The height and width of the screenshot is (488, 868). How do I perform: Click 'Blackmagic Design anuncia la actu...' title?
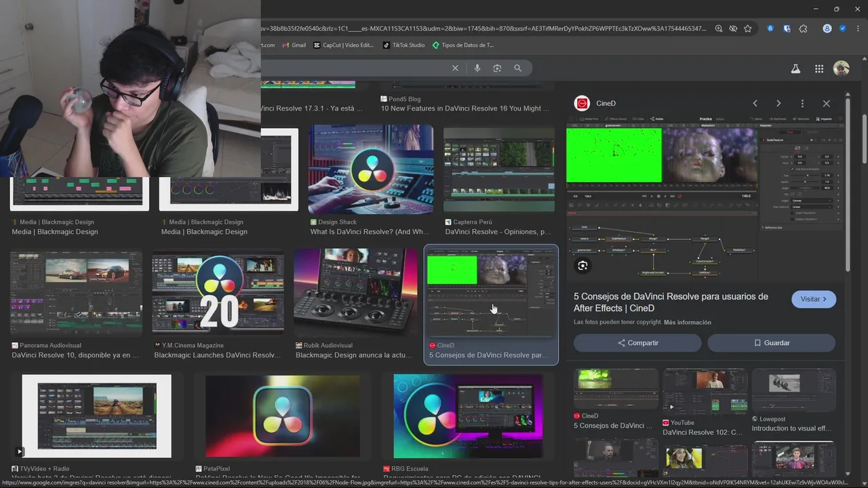coord(354,355)
